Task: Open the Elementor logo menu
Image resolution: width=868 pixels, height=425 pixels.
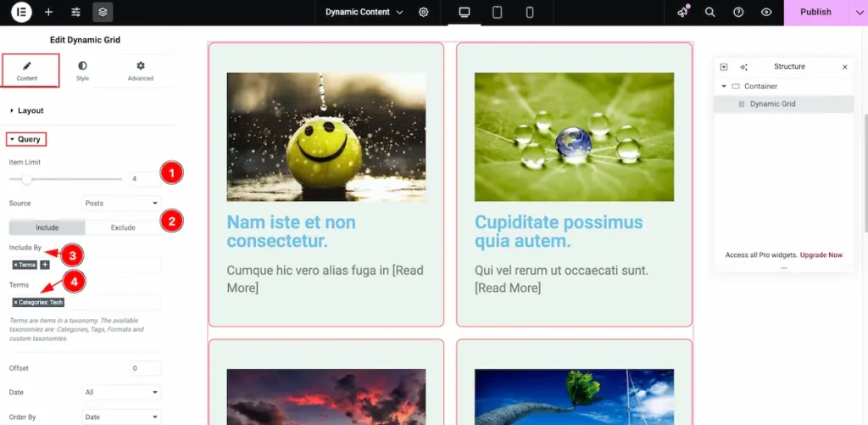Action: coord(21,12)
